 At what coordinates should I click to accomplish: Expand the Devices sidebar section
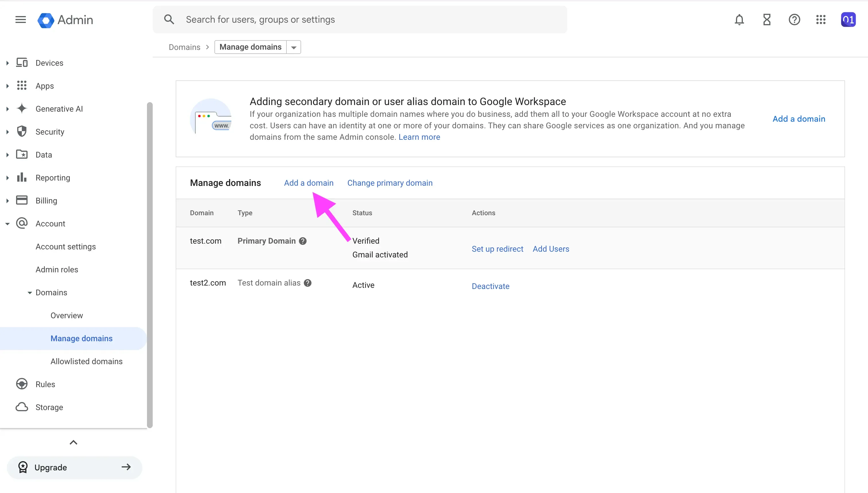7,63
